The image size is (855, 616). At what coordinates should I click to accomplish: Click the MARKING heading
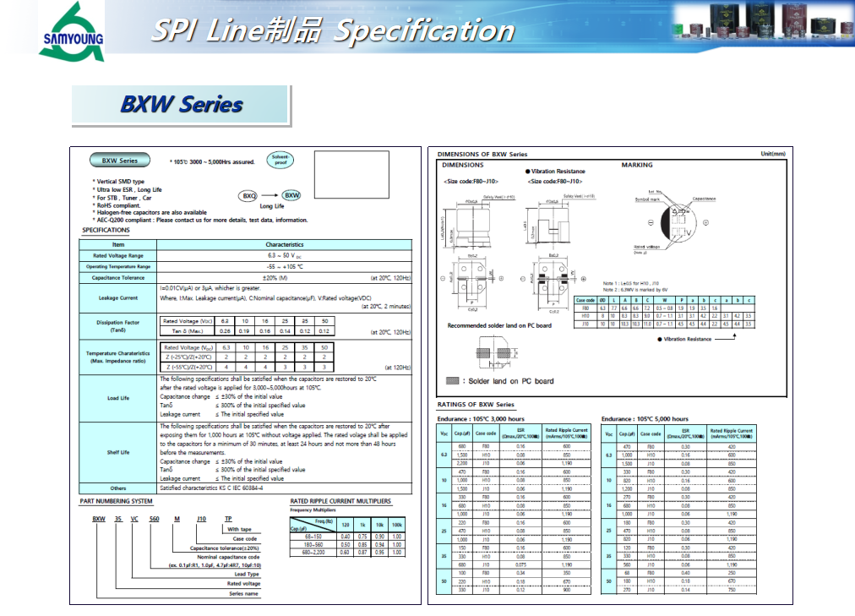(637, 165)
